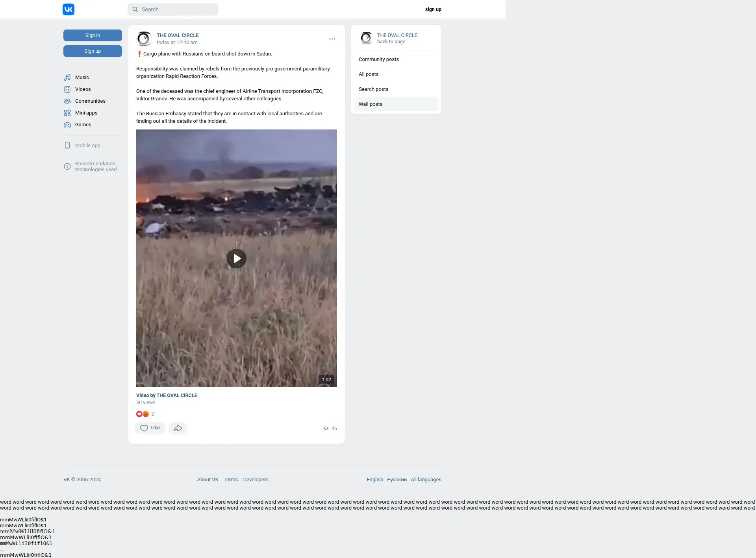756x558 pixels.
Task: Click the recommendation technologies info icon
Action: (67, 166)
